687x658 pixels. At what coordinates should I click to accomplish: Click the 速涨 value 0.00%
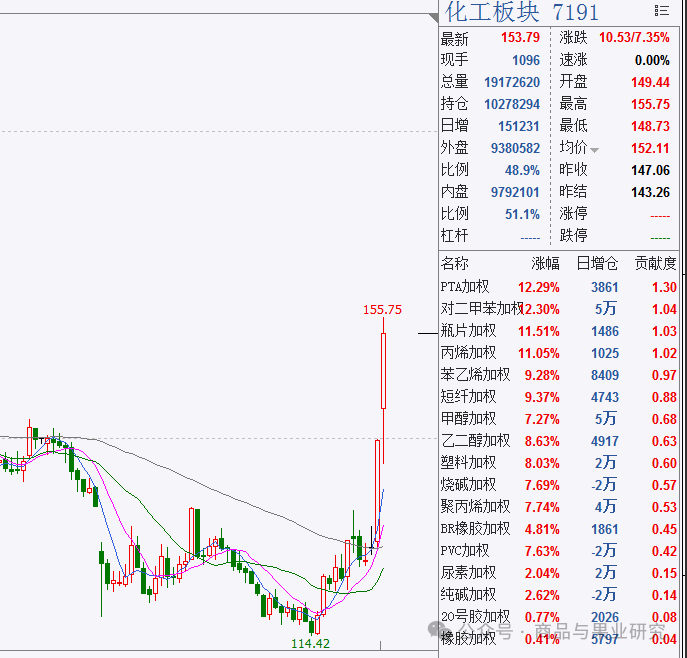click(652, 60)
